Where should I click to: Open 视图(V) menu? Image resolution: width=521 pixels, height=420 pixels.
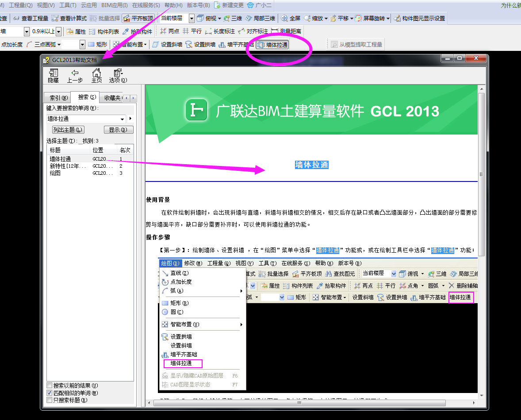tap(46, 5)
